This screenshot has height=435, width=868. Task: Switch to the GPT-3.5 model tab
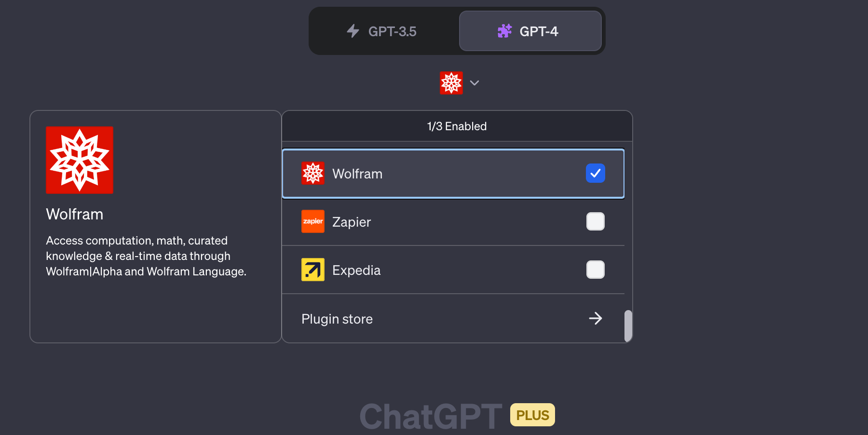[x=383, y=31]
